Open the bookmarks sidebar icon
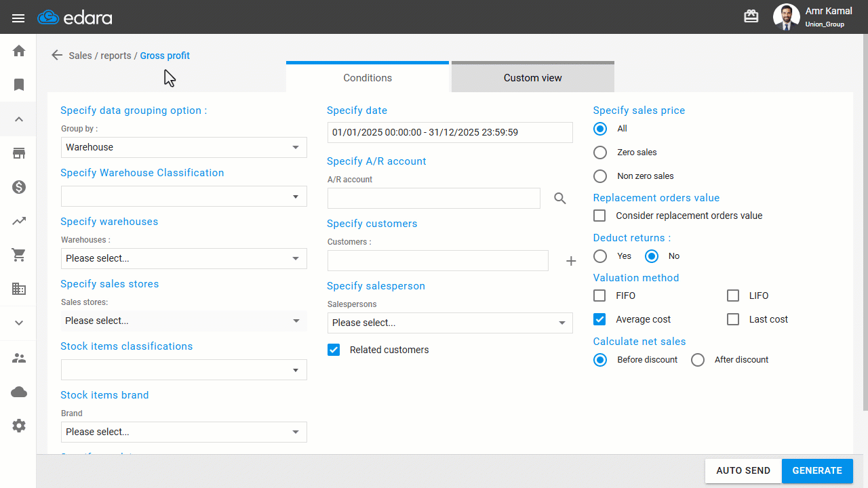 (x=19, y=85)
